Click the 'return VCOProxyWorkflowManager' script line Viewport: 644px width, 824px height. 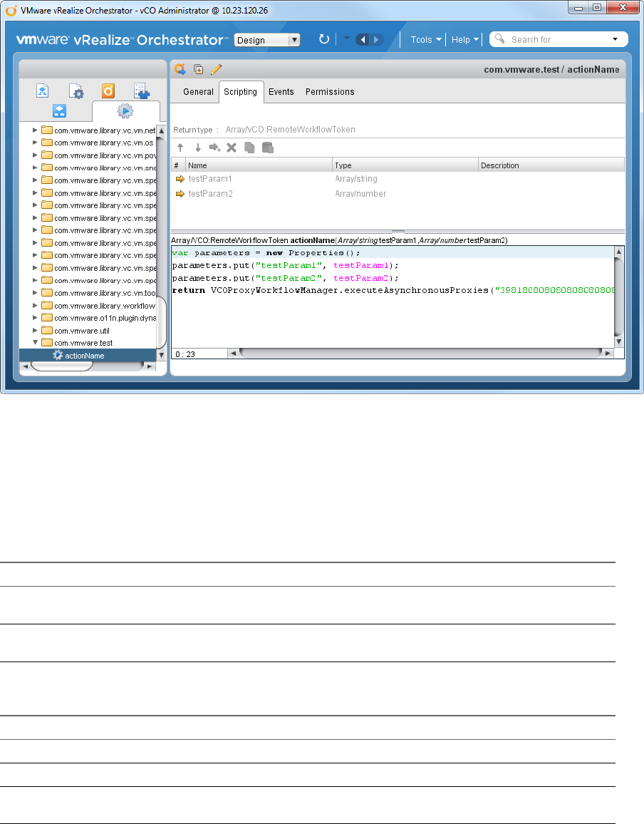[x=393, y=290]
